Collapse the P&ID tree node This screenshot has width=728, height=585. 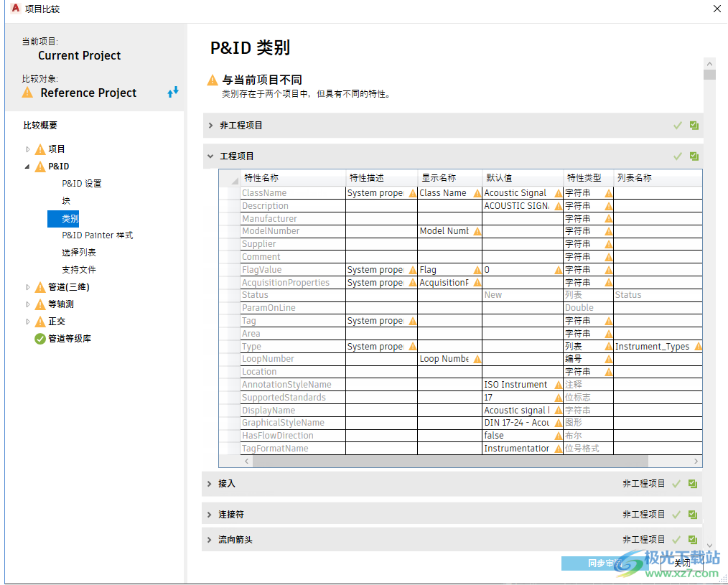point(27,167)
